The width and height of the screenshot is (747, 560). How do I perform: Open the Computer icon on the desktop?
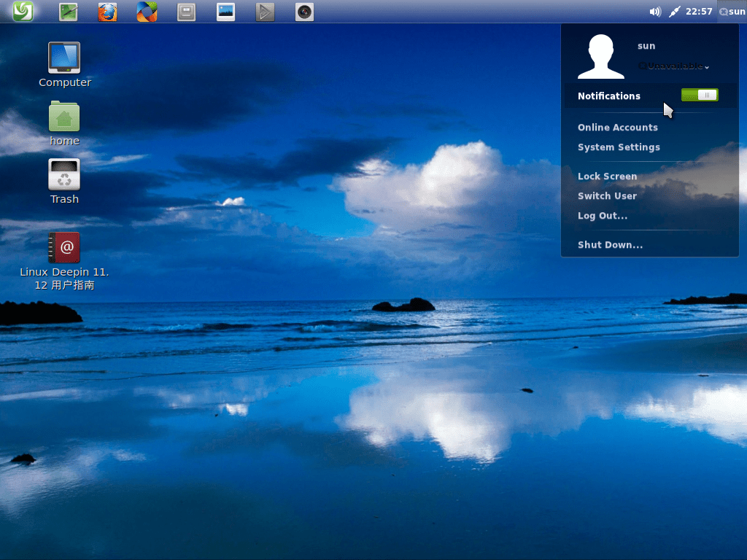tap(64, 58)
